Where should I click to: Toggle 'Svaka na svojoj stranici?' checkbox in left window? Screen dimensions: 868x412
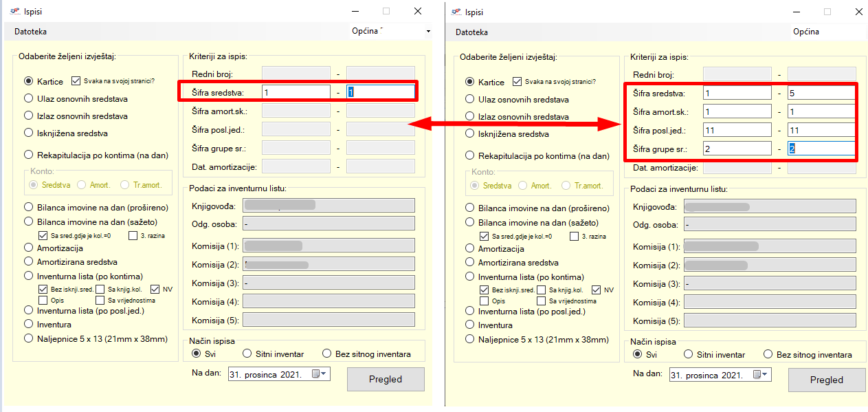click(76, 80)
